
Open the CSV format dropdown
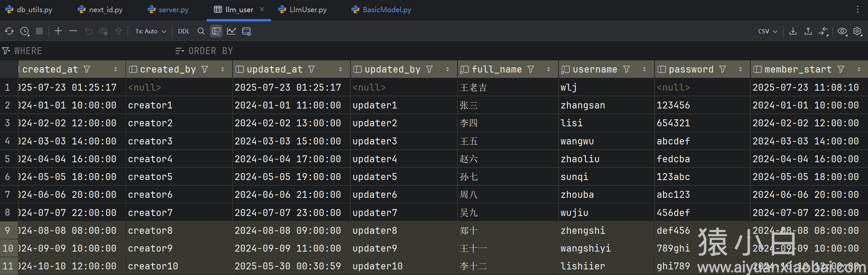[x=767, y=31]
